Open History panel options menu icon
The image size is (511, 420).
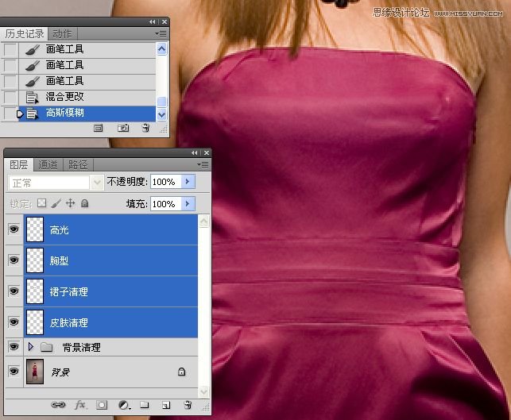tap(161, 33)
